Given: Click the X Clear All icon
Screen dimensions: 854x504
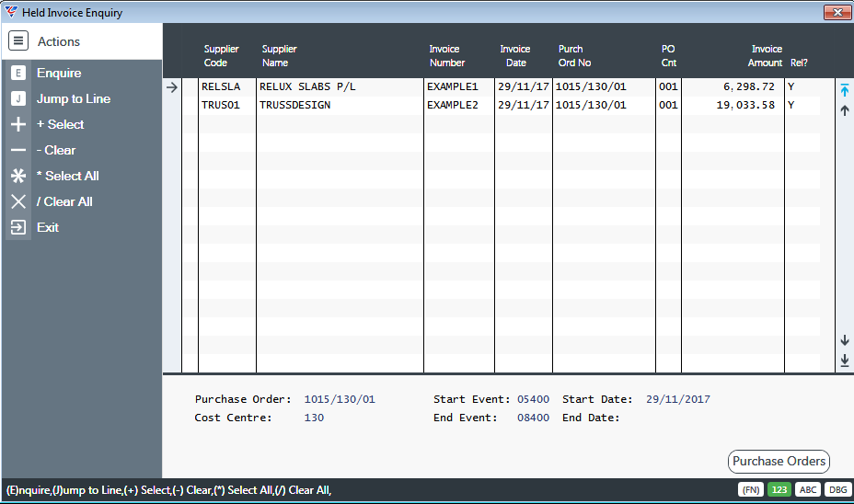Looking at the screenshot, I should [18, 201].
